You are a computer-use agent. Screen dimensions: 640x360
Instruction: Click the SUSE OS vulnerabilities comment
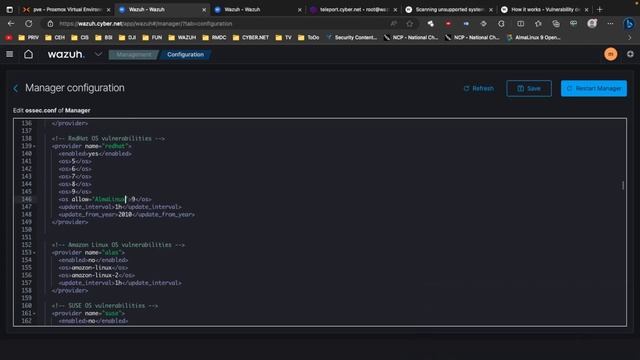point(104,306)
